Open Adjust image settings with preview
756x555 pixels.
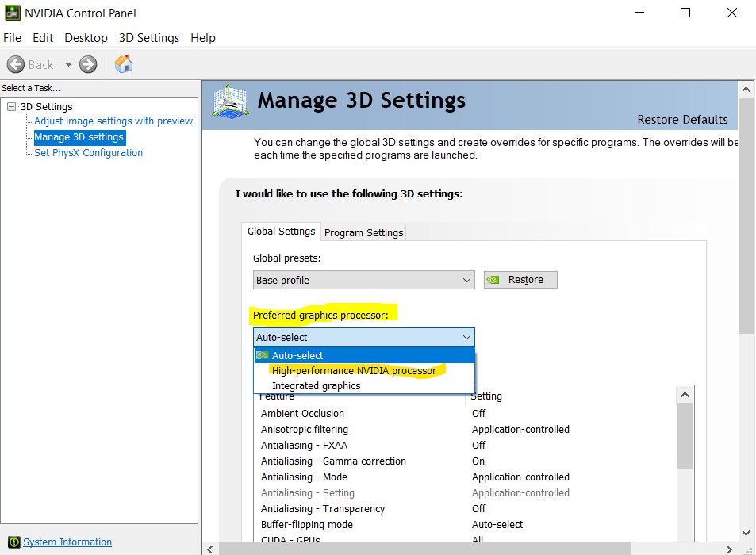(113, 121)
